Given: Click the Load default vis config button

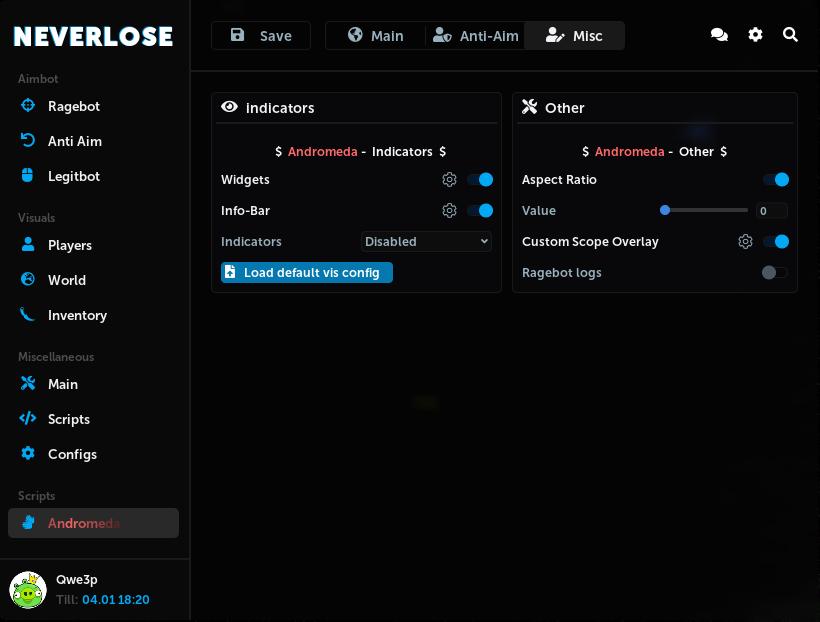Looking at the screenshot, I should click(x=306, y=272).
